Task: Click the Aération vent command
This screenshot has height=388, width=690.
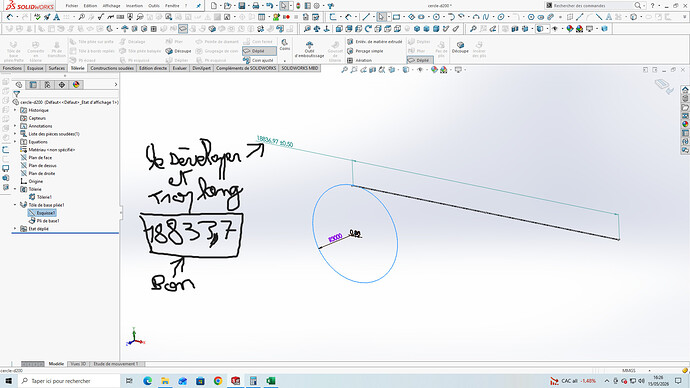Action: coord(360,60)
